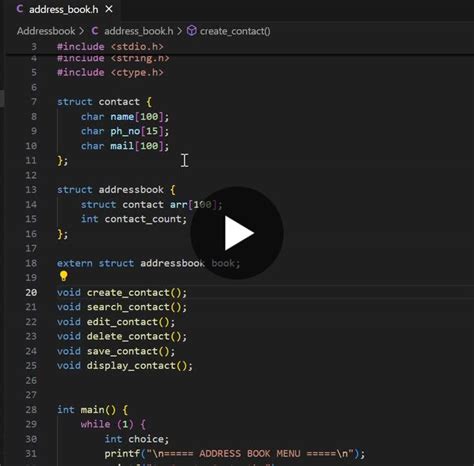474x466 pixels.
Task: Open Addressbook folder in breadcrumb
Action: tap(46, 31)
